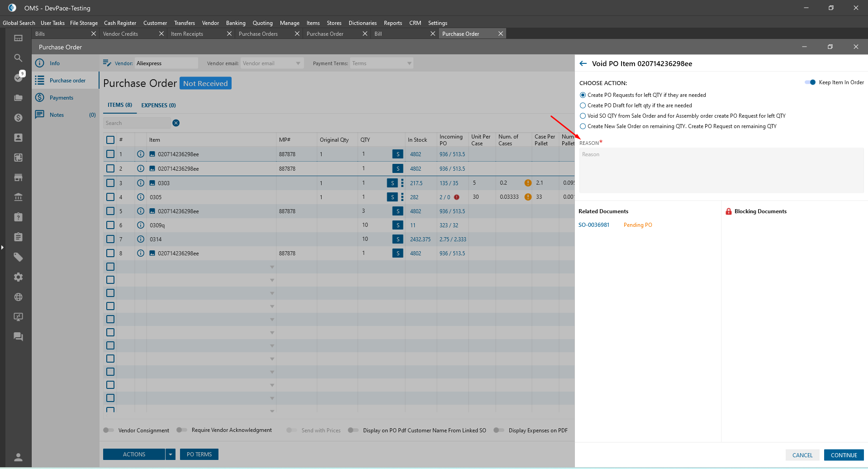Open the bank building icon in sidebar

coord(18,197)
